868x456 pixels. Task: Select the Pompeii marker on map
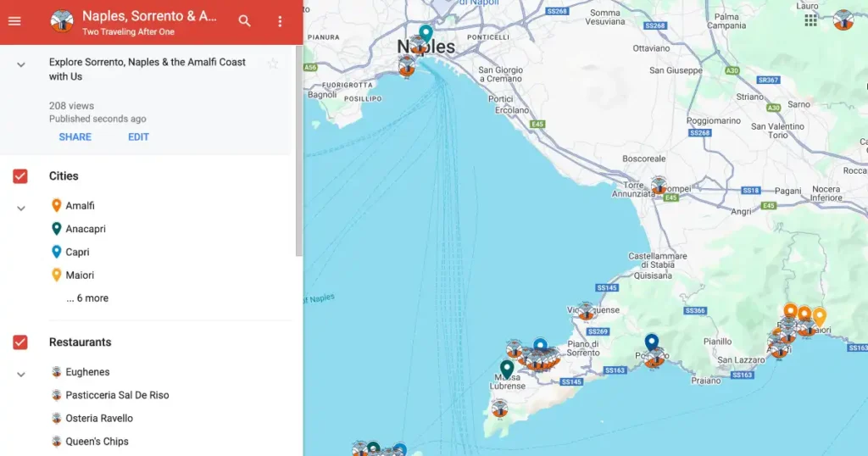[659, 185]
